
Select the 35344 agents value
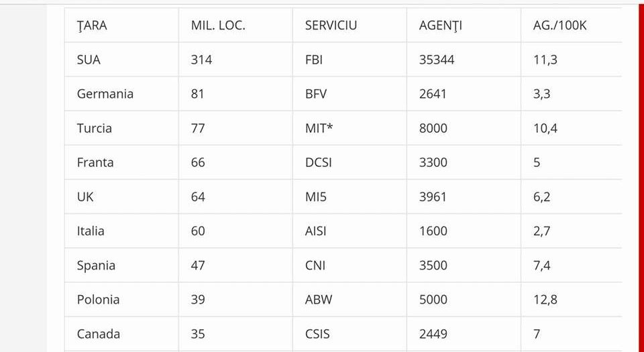[x=437, y=60]
